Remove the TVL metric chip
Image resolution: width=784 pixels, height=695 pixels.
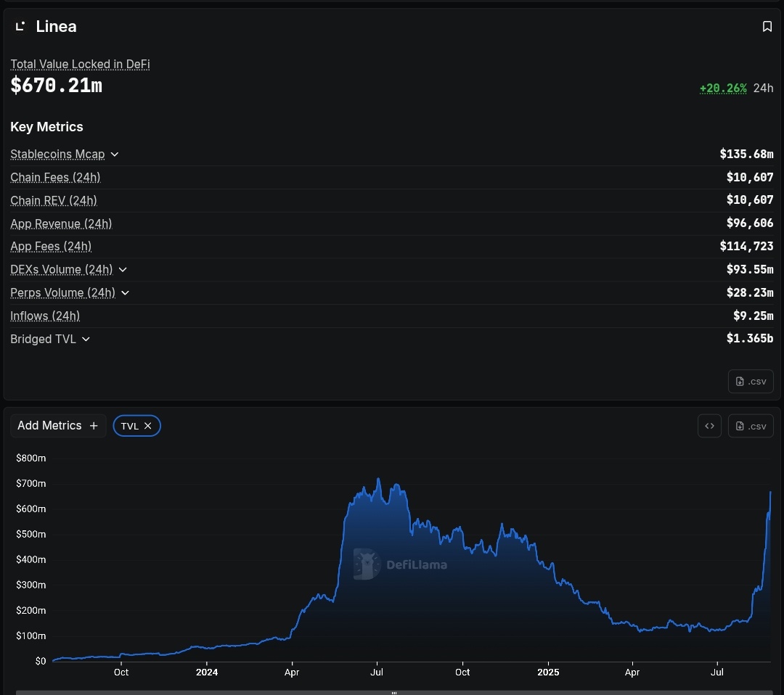point(147,426)
